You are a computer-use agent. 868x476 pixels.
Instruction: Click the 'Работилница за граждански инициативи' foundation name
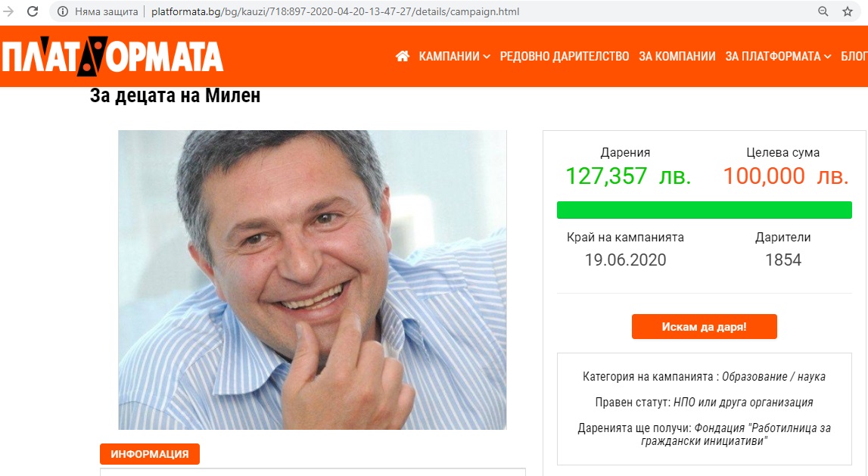coord(736,434)
